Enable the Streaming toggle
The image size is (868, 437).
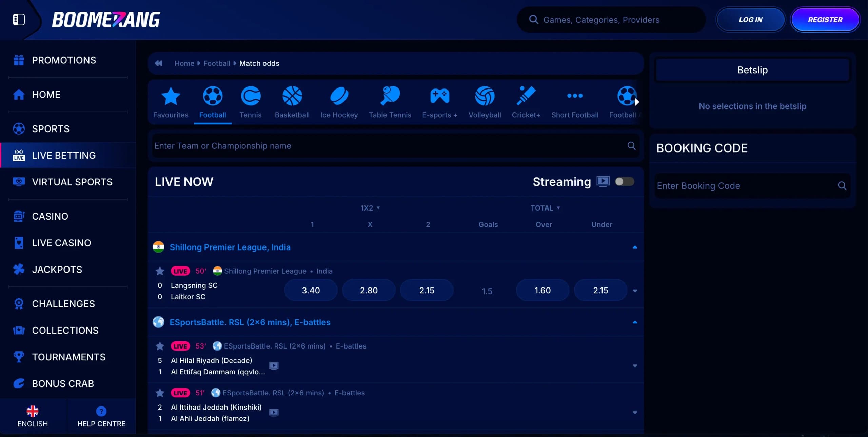click(624, 182)
